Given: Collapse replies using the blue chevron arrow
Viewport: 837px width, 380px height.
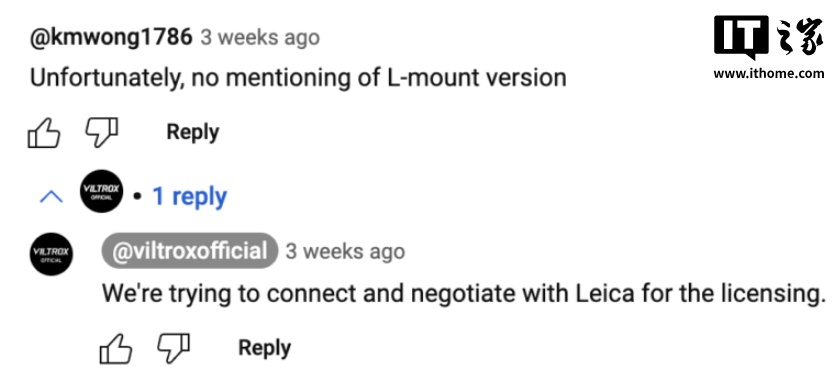Looking at the screenshot, I should [x=52, y=197].
